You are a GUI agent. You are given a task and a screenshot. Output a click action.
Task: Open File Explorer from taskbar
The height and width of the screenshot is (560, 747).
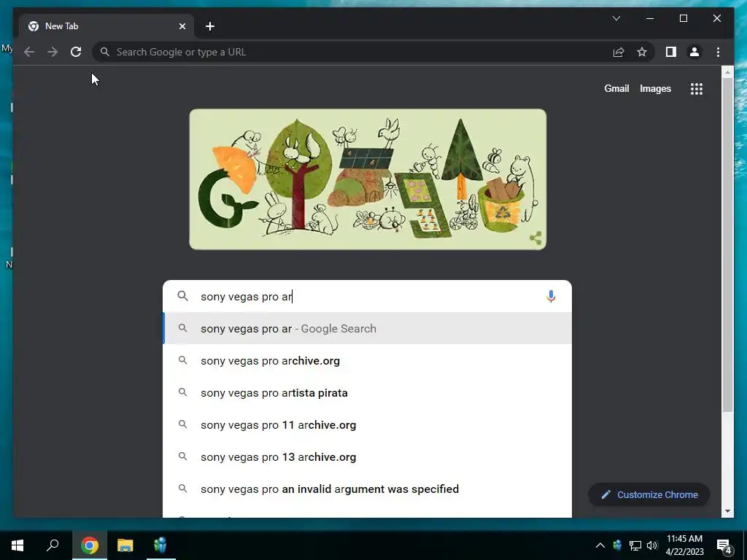(125, 545)
